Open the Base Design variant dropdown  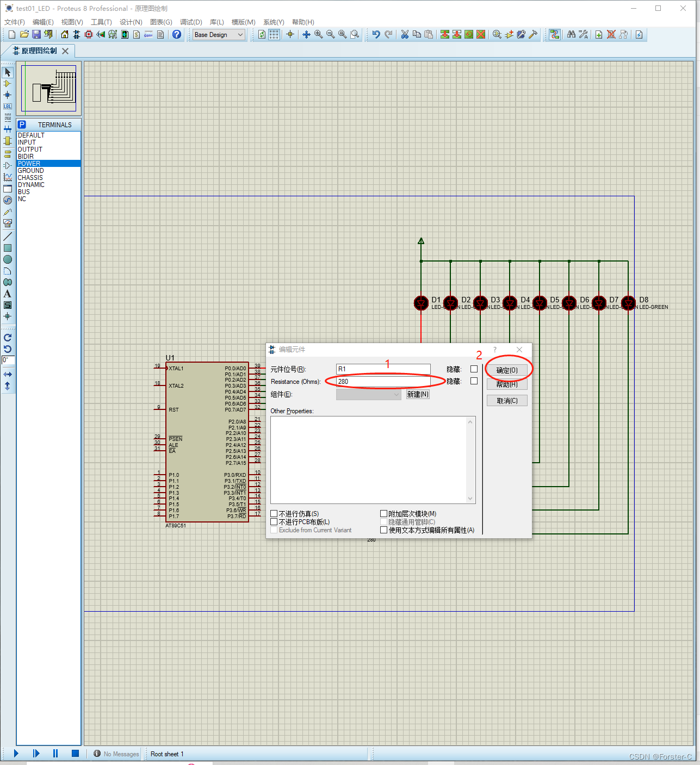click(x=219, y=35)
